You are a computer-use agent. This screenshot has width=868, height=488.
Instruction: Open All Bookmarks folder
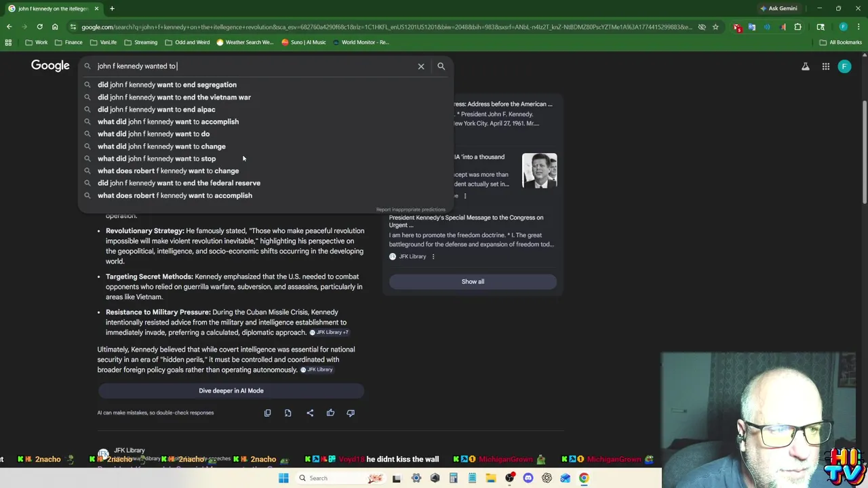pos(840,42)
